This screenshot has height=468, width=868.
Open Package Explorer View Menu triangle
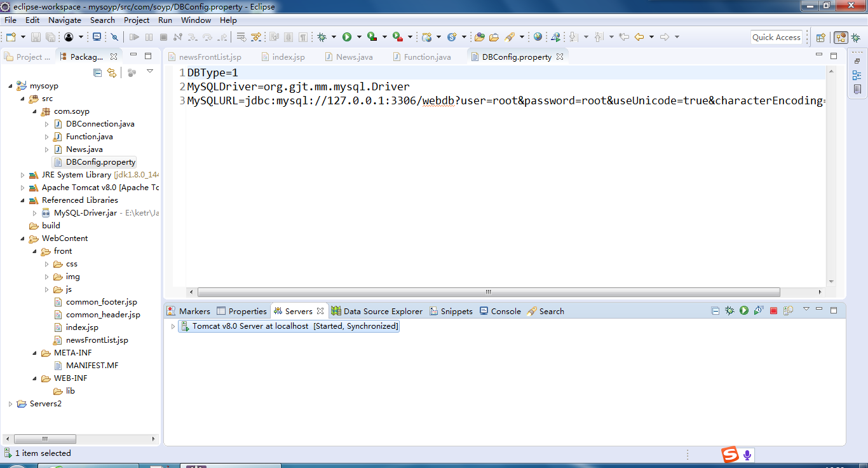tap(150, 71)
